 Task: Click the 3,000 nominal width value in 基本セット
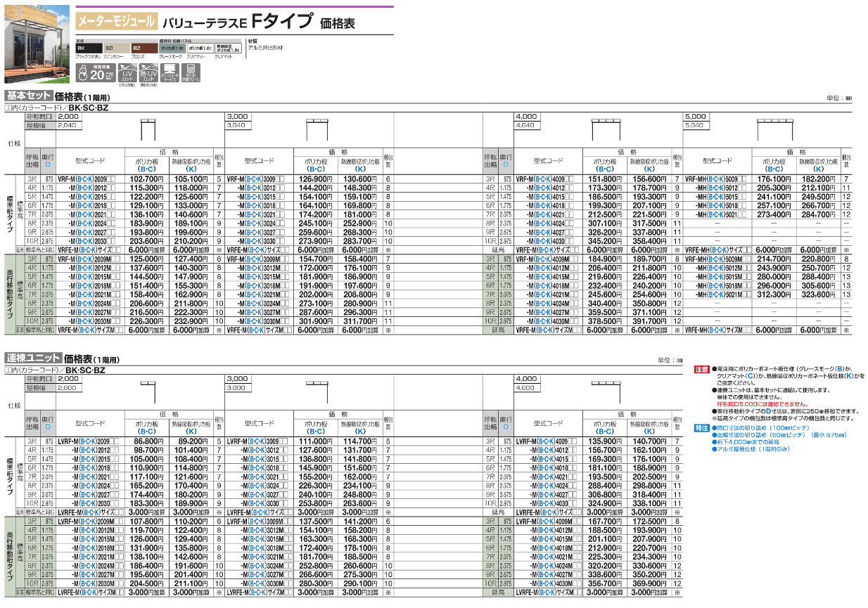pyautogui.click(x=238, y=116)
